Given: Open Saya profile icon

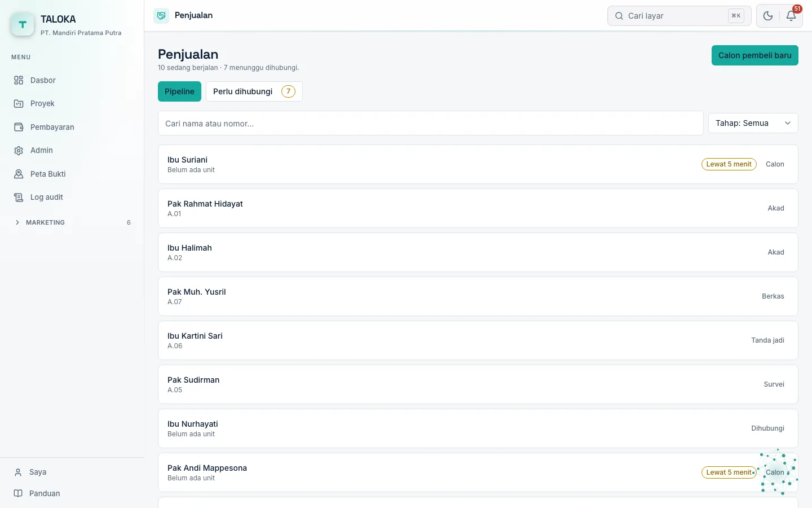Looking at the screenshot, I should [18, 472].
